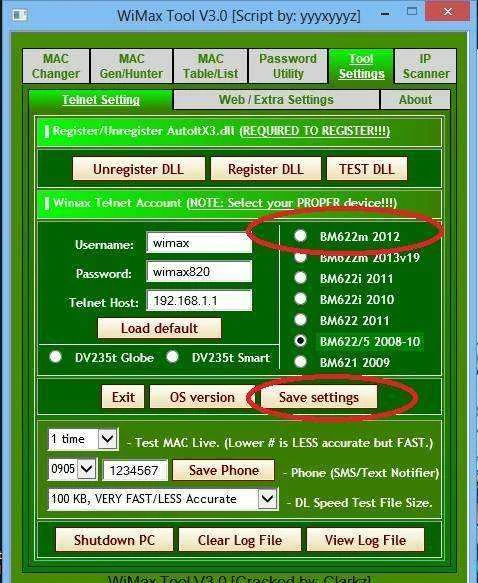
Task: Expand the '1 time' test count dropdown
Action: pyautogui.click(x=108, y=439)
